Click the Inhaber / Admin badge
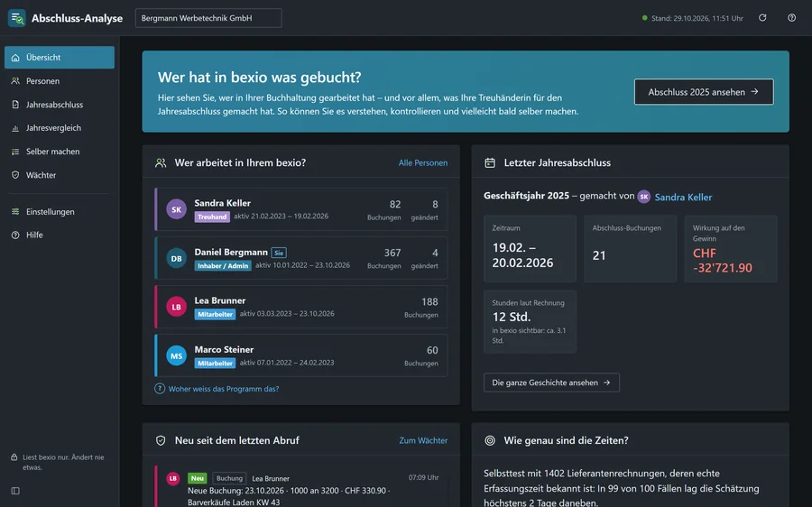The image size is (812, 507). tap(223, 265)
